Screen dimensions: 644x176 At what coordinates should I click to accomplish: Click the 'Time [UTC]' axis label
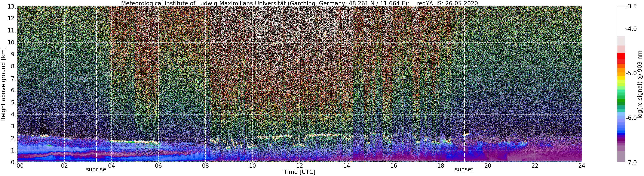[299, 172]
